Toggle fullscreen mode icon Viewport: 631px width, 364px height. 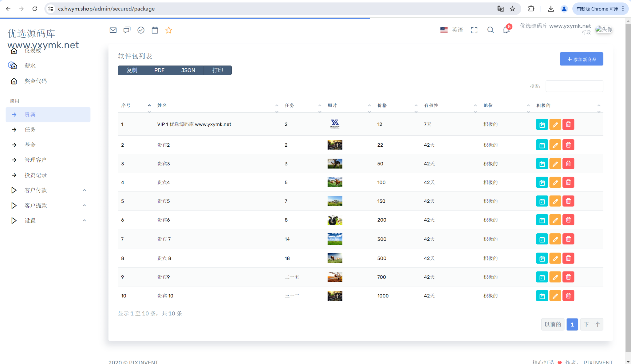474,30
